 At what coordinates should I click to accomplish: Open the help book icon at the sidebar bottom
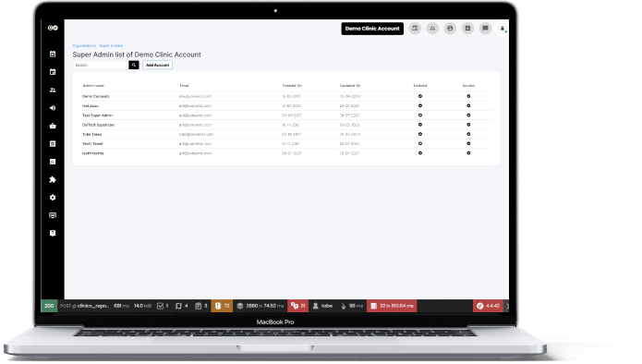53,234
